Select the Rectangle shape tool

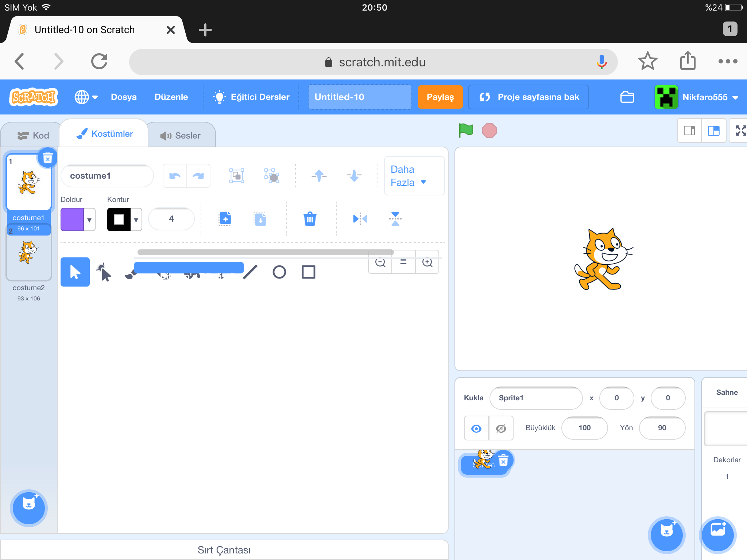tap(309, 272)
